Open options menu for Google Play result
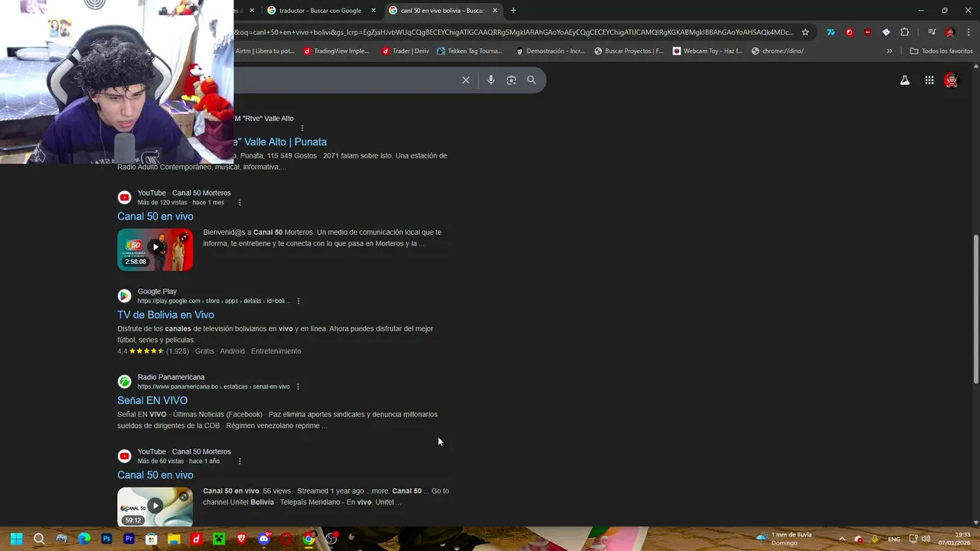This screenshot has width=980, height=551. pos(298,301)
